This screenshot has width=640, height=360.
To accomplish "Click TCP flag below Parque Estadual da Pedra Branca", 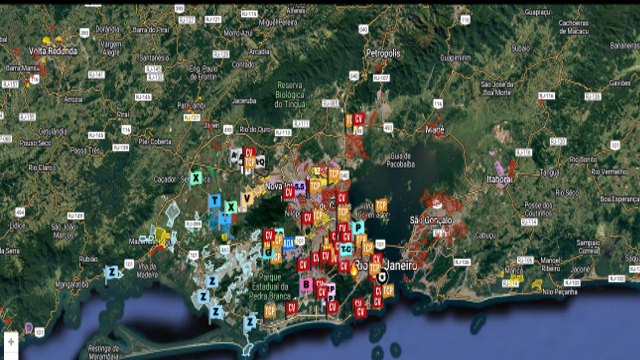I will pyautogui.click(x=270, y=311).
